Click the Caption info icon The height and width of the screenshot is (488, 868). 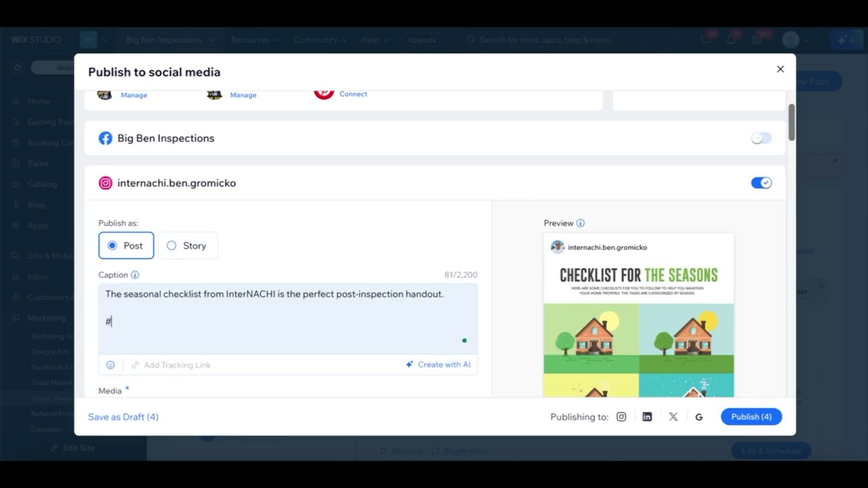point(135,274)
